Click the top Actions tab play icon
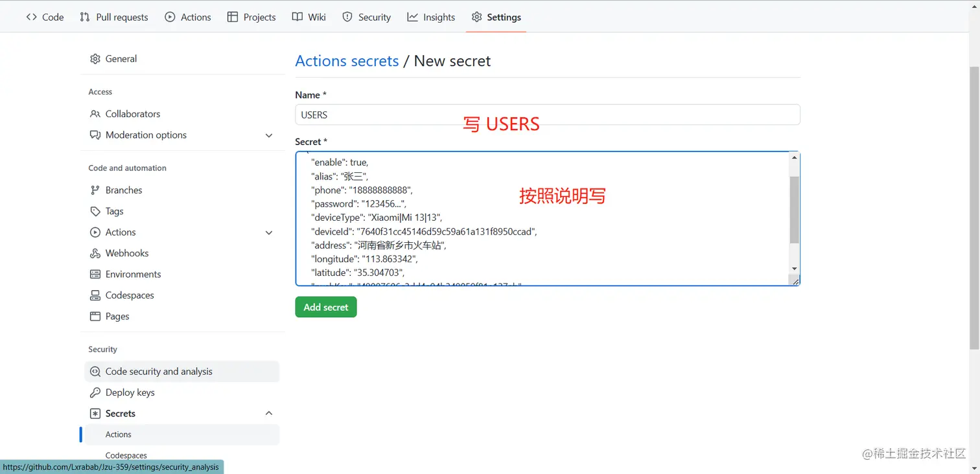 170,17
